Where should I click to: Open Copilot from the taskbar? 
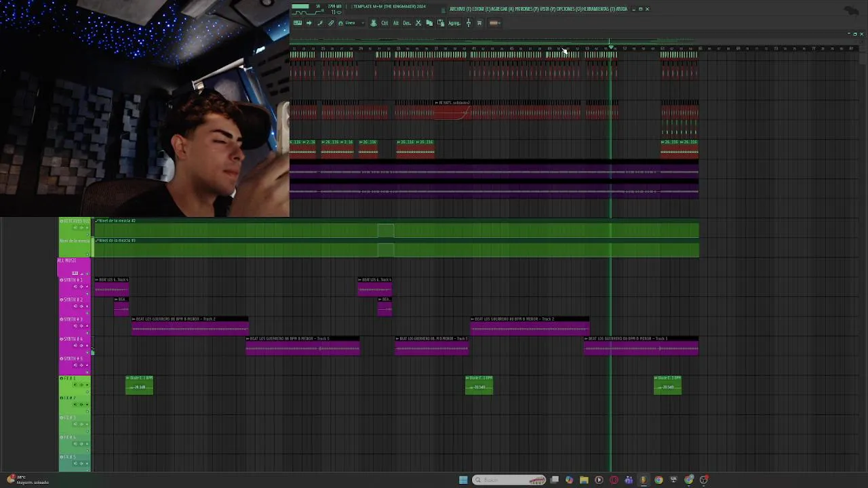pyautogui.click(x=570, y=480)
